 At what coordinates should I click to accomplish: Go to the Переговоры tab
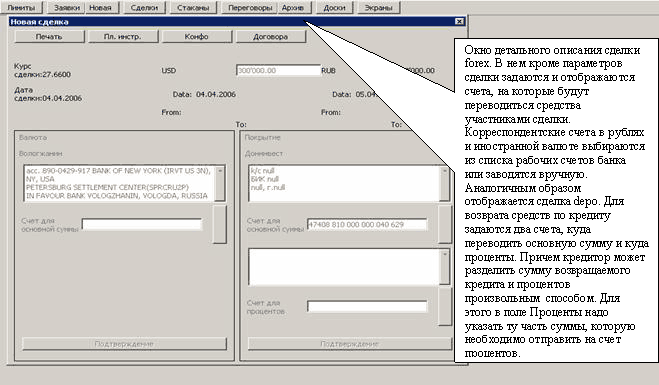(x=250, y=8)
